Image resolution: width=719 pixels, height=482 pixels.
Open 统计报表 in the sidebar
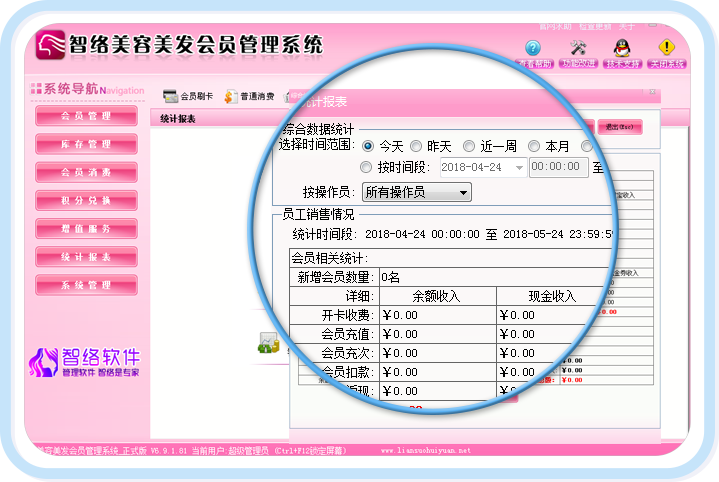(x=86, y=257)
